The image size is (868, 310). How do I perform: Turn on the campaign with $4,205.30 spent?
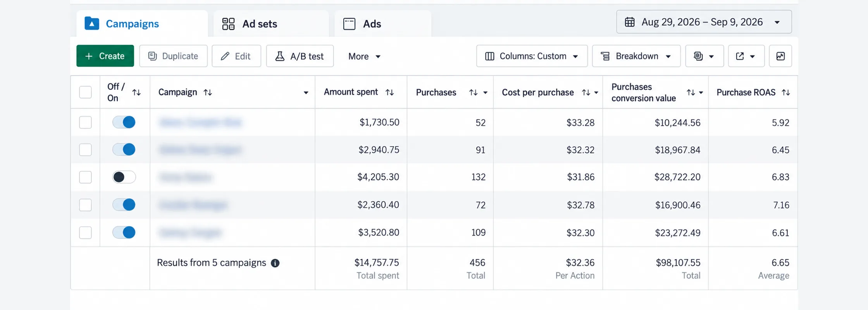pos(124,177)
